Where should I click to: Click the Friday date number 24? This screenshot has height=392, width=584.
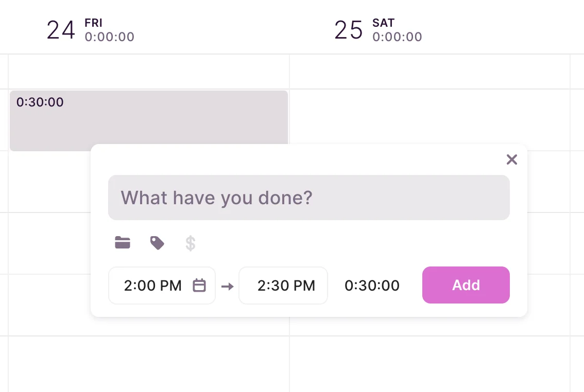coord(61,30)
